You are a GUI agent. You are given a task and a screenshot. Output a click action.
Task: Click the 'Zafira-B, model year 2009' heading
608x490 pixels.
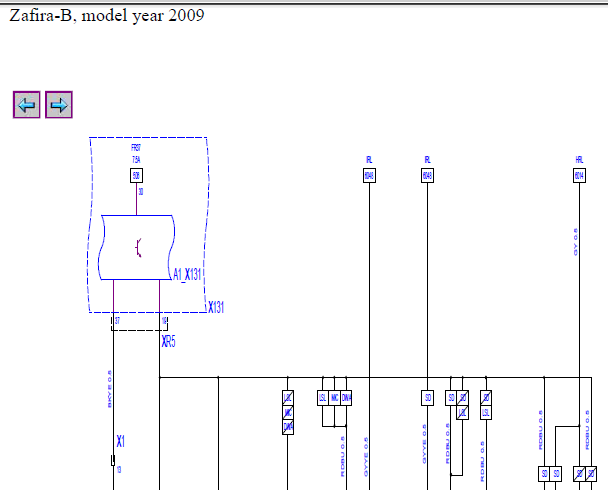tap(107, 16)
